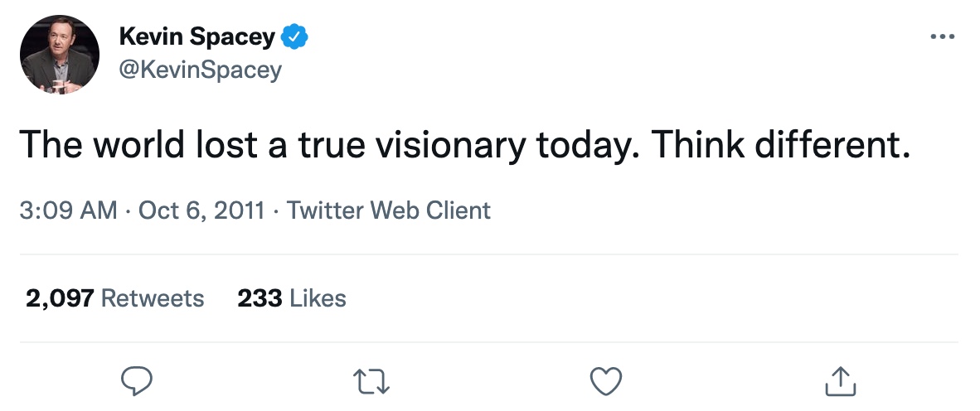The width and height of the screenshot is (980, 411).
Task: Retweet this tweet using the arrows icon
Action: tap(371, 380)
